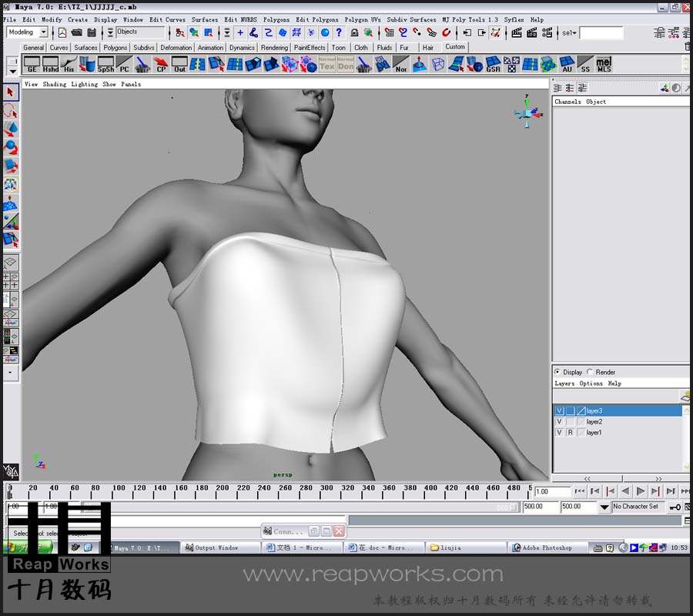Viewport: 693px width, 616px height.
Task: Click the Render current frame clapper icon
Action: pyautogui.click(x=516, y=32)
